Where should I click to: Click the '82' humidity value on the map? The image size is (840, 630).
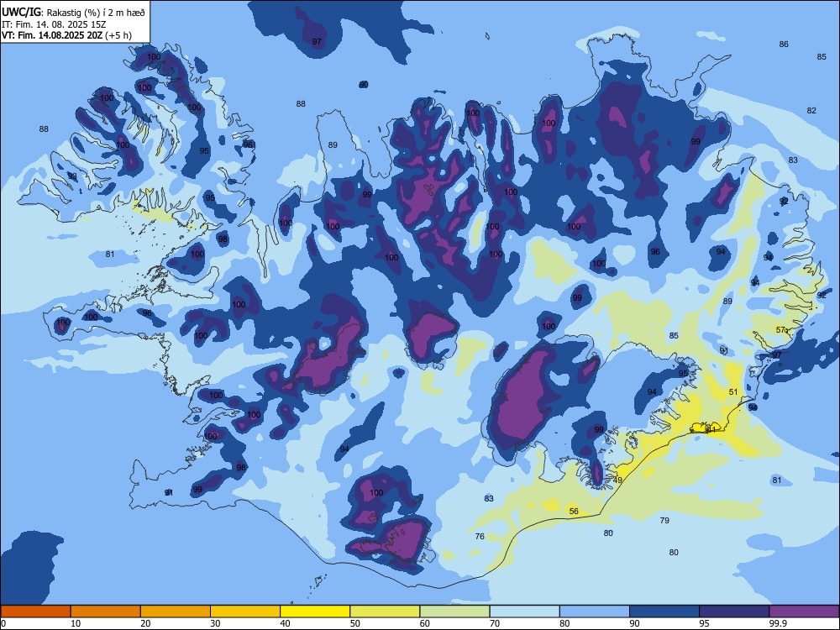[x=811, y=110]
